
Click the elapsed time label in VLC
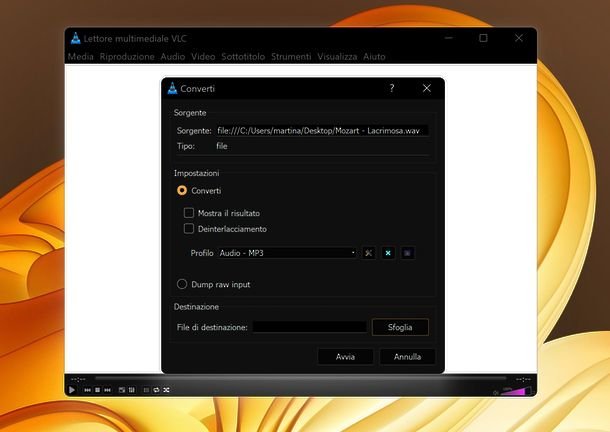tap(78, 379)
